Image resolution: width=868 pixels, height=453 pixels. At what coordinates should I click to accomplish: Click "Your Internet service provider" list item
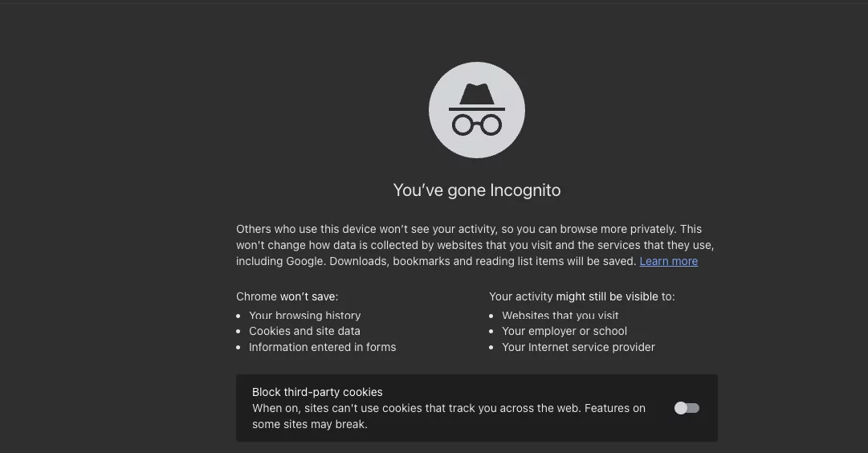tap(578, 347)
